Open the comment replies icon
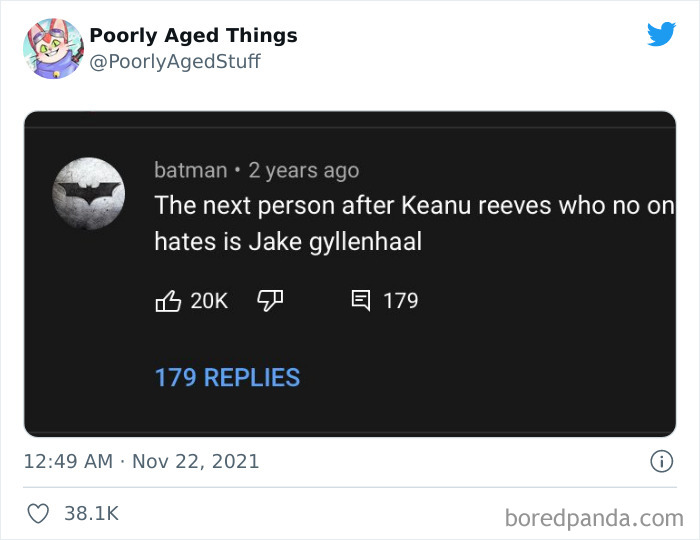This screenshot has height=540, width=700. coord(361,300)
